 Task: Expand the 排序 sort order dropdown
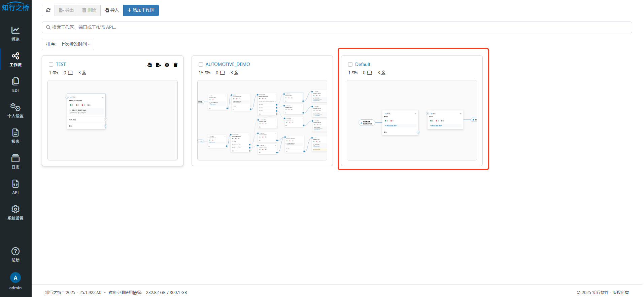68,44
